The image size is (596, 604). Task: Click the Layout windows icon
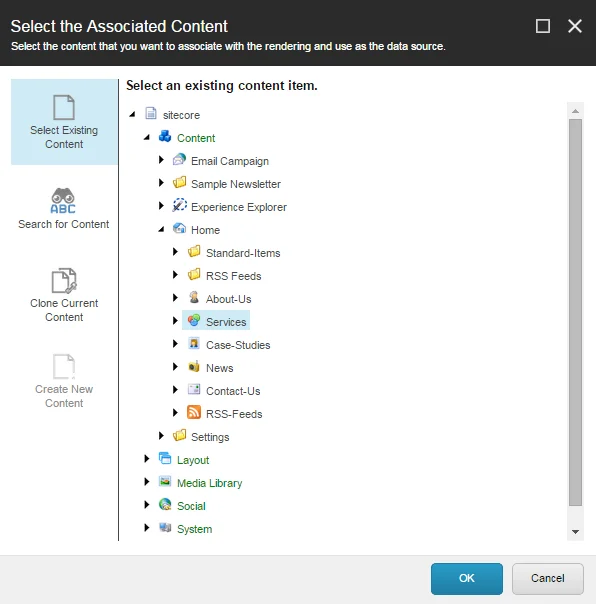tap(165, 458)
